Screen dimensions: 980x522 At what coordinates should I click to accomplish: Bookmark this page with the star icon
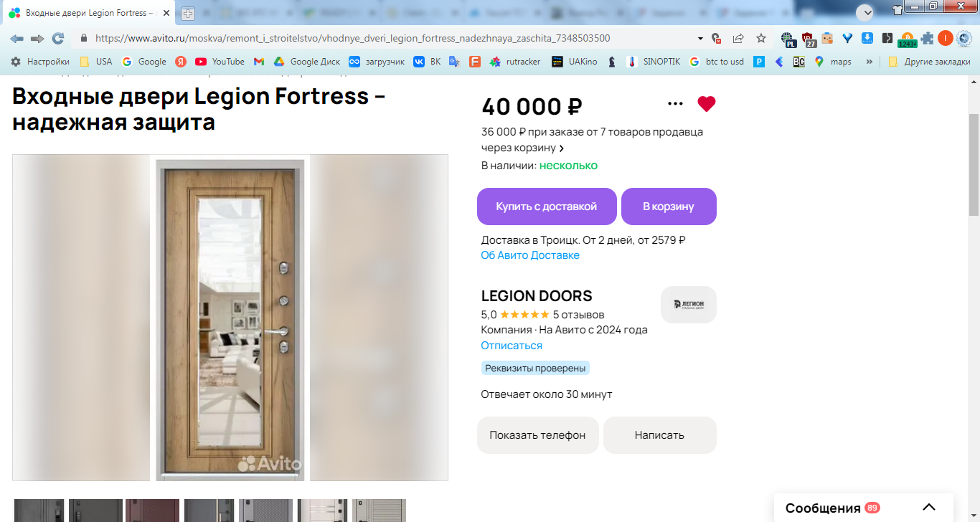coord(761,38)
